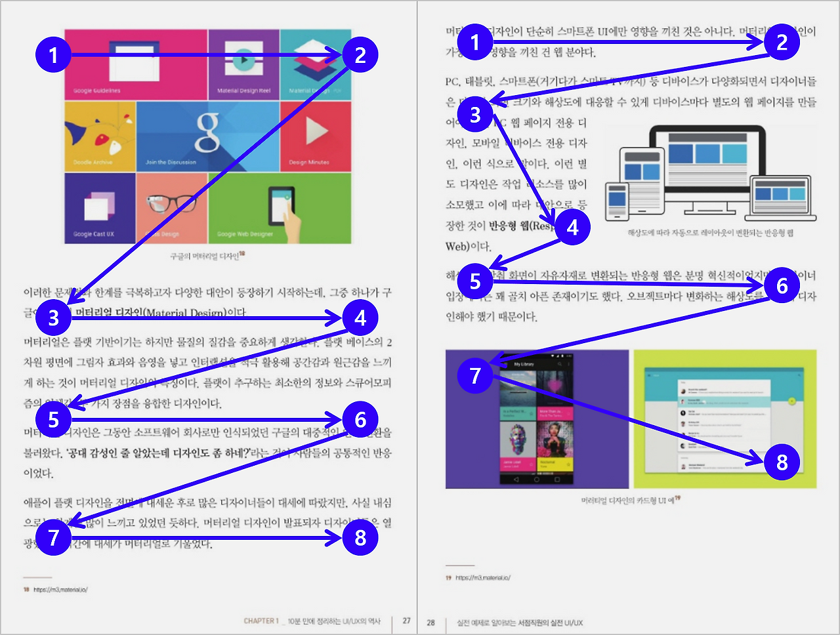The width and height of the screenshot is (840, 635).
Task: Select the Glass Design tile
Action: click(x=172, y=210)
